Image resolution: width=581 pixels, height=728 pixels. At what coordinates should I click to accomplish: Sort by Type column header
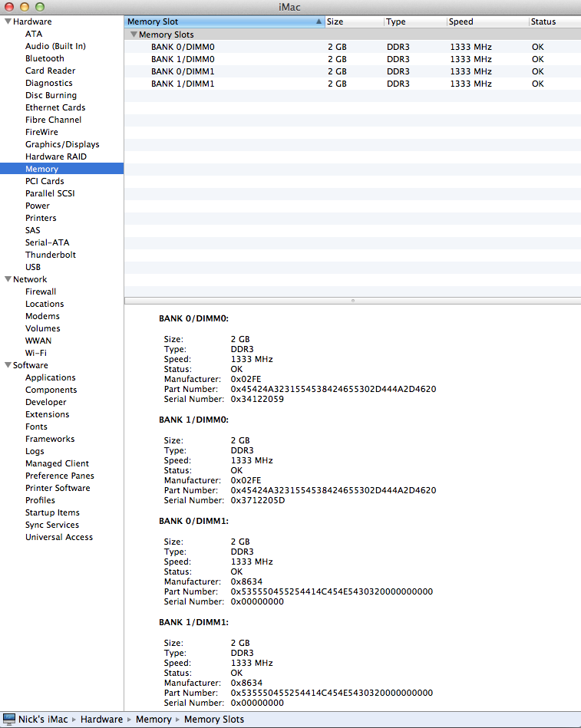click(415, 21)
